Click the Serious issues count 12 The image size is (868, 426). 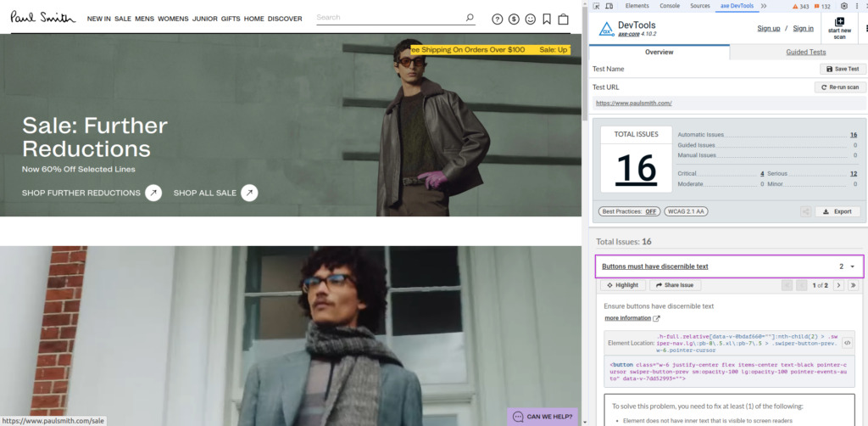tap(854, 174)
